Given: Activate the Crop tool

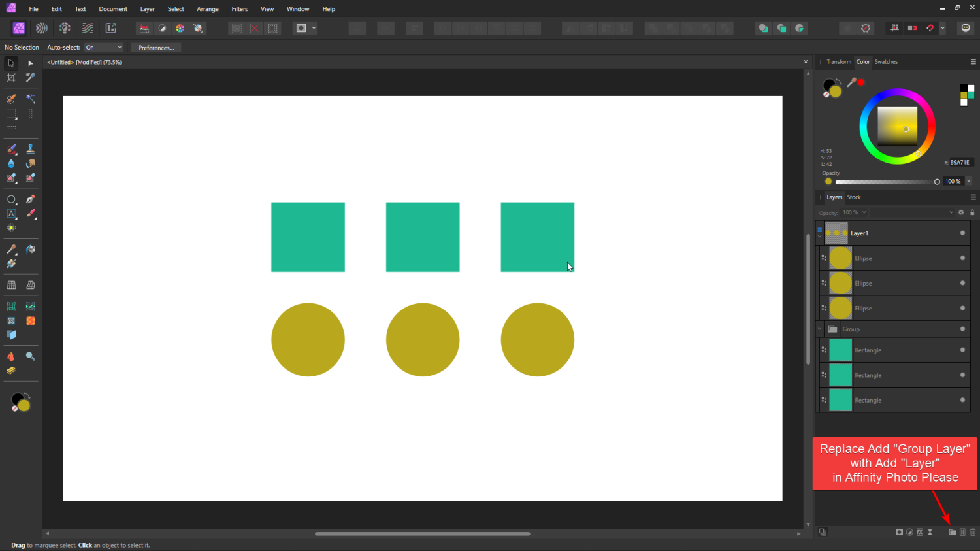Looking at the screenshot, I should click(10, 77).
